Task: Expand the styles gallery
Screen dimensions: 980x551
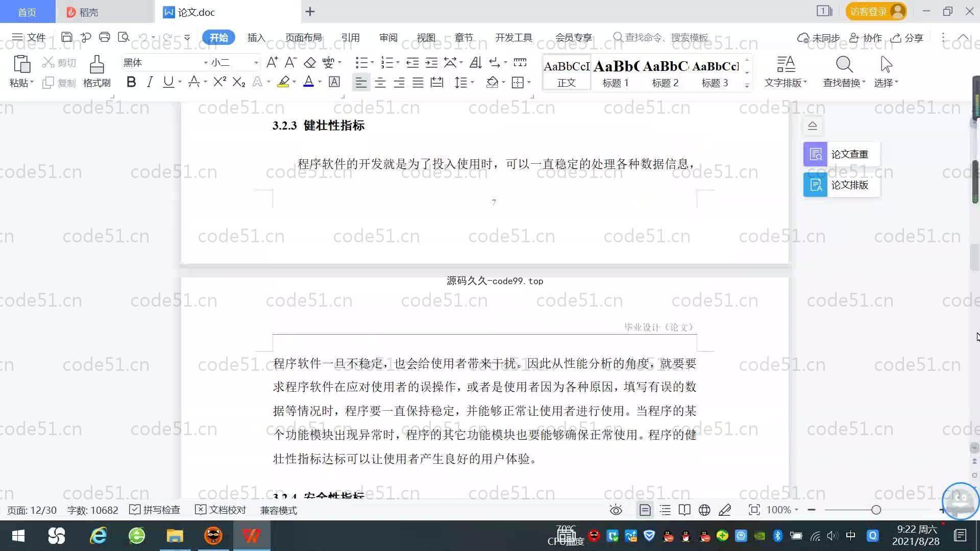Action: (747, 86)
